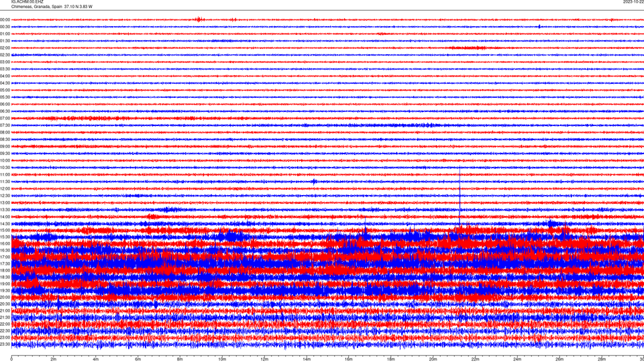Select the 02:00 trace time label
This screenshot has height=362, width=644.
click(x=5, y=48)
